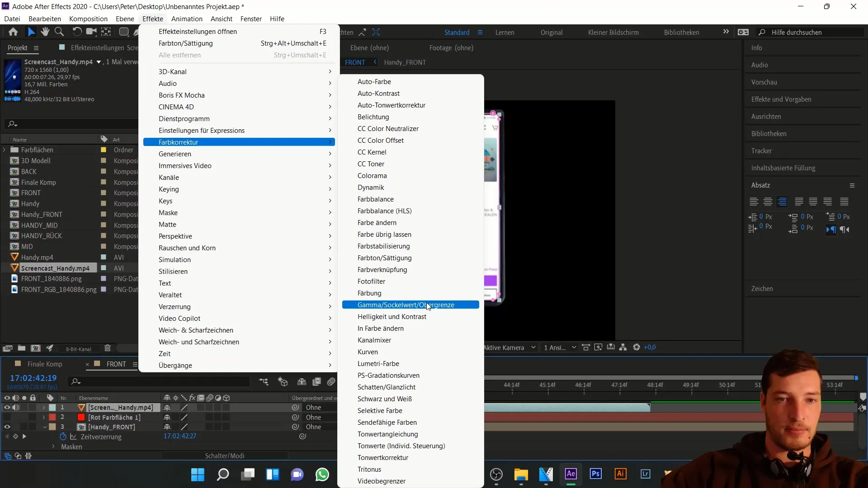Select the Zoom magnifier tool

(x=59, y=32)
